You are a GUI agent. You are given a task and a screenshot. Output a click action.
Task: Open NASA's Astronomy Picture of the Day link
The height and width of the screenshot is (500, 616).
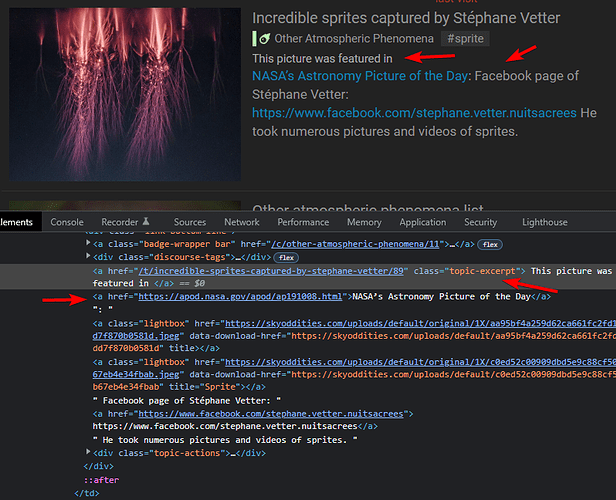tap(360, 76)
